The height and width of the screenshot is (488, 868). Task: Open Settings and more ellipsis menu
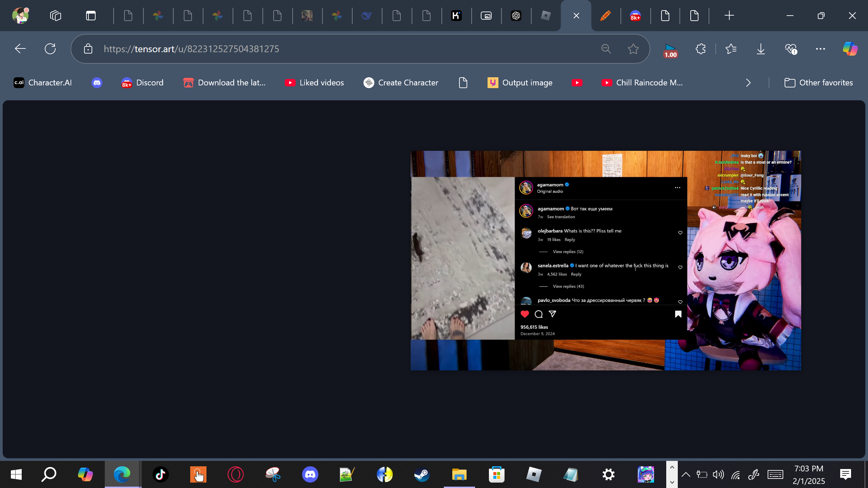tap(820, 49)
